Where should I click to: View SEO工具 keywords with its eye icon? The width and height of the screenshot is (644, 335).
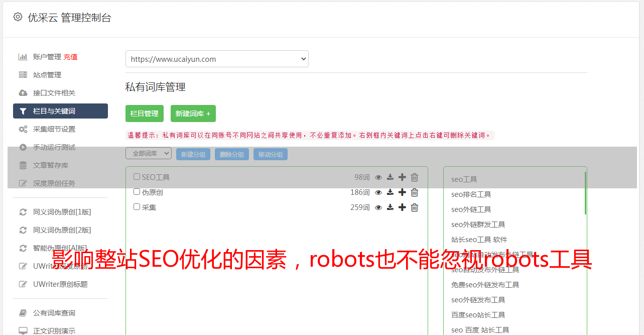pyautogui.click(x=378, y=177)
